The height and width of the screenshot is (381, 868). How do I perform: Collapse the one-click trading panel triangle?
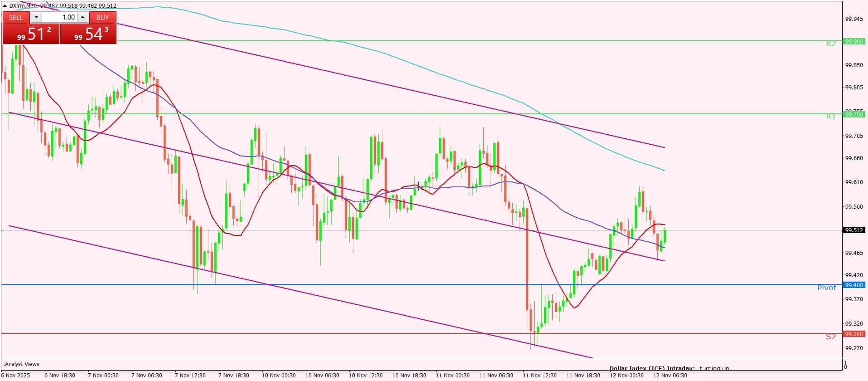pyautogui.click(x=5, y=5)
